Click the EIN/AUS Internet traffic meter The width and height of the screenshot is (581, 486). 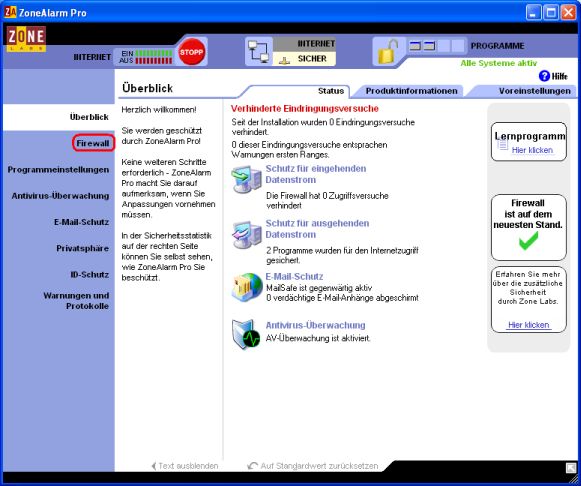146,57
